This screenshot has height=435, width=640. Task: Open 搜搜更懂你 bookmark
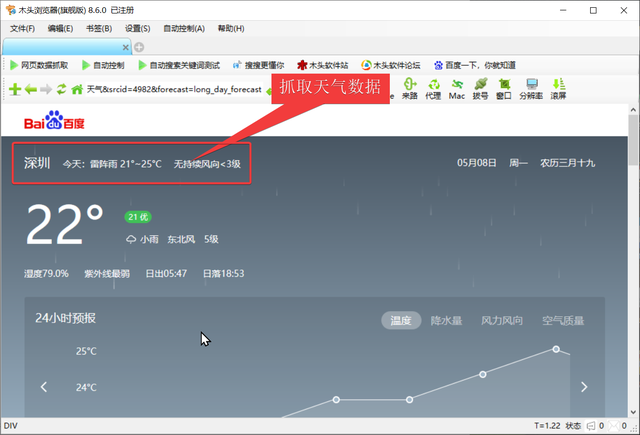[x=258, y=65]
